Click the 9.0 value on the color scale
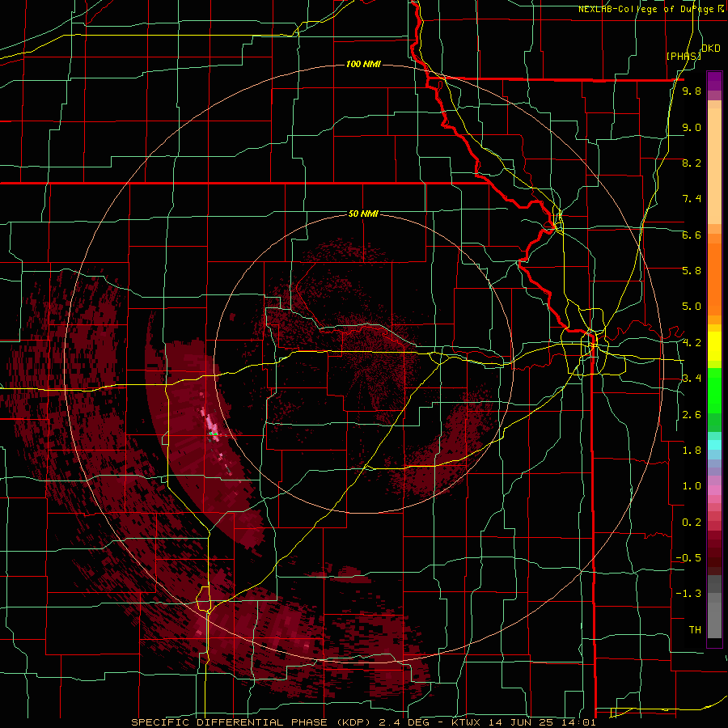 pyautogui.click(x=692, y=127)
